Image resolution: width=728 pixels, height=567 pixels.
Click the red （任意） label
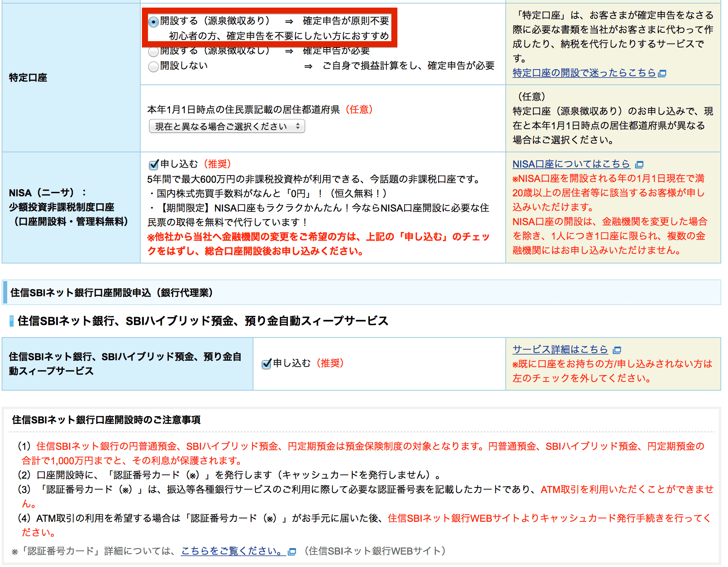(359, 110)
